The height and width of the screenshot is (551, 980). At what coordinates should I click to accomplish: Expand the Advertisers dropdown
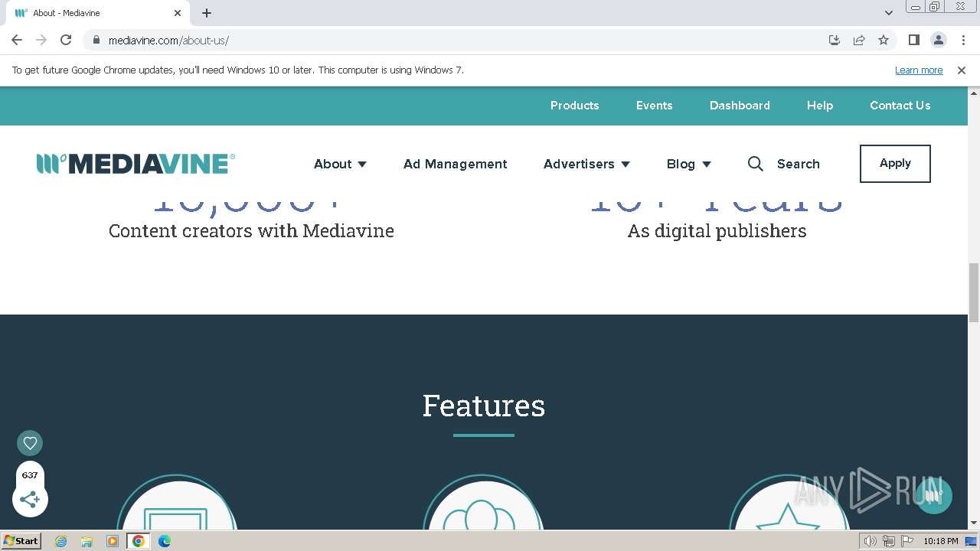pos(586,164)
